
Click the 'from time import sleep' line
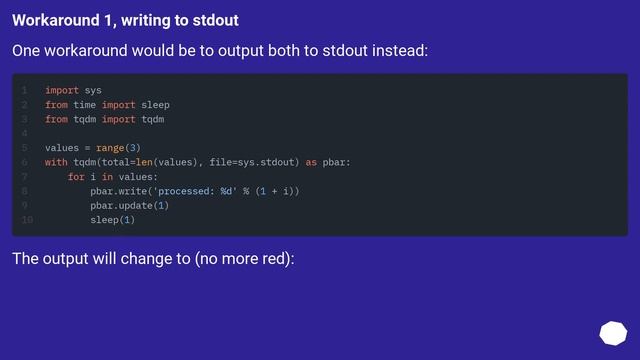(107, 105)
